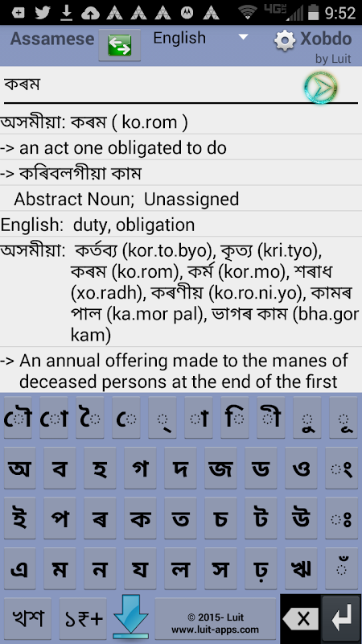Tap the luit-apps.com copyright key
The width and height of the screenshot is (362, 644).
pyautogui.click(x=215, y=617)
